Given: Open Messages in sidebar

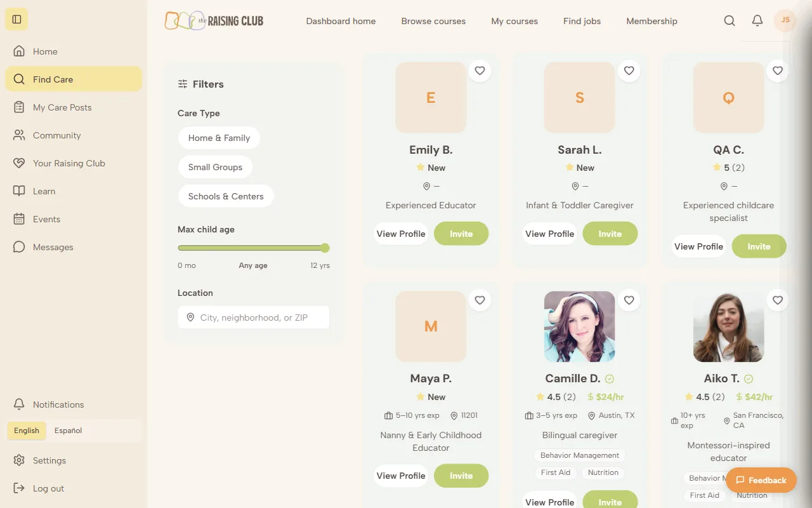Looking at the screenshot, I should [x=74, y=247].
